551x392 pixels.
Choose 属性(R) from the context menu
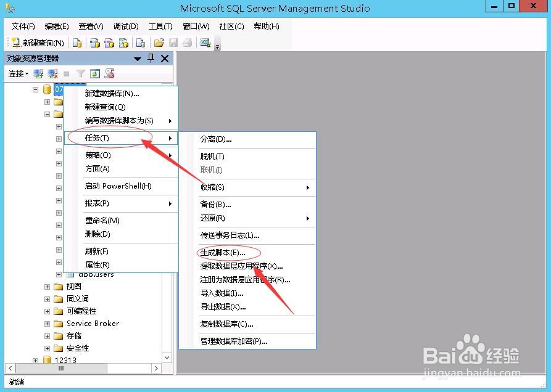[121, 265]
